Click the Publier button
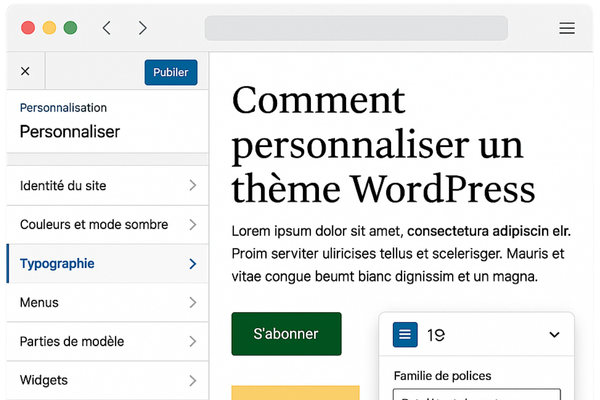 pos(171,72)
